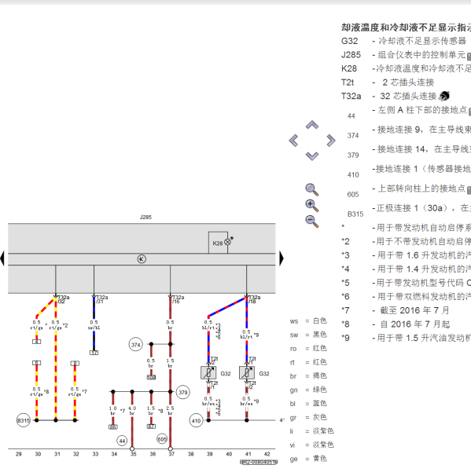Click track number 37 on the bottom axis

click(x=171, y=454)
